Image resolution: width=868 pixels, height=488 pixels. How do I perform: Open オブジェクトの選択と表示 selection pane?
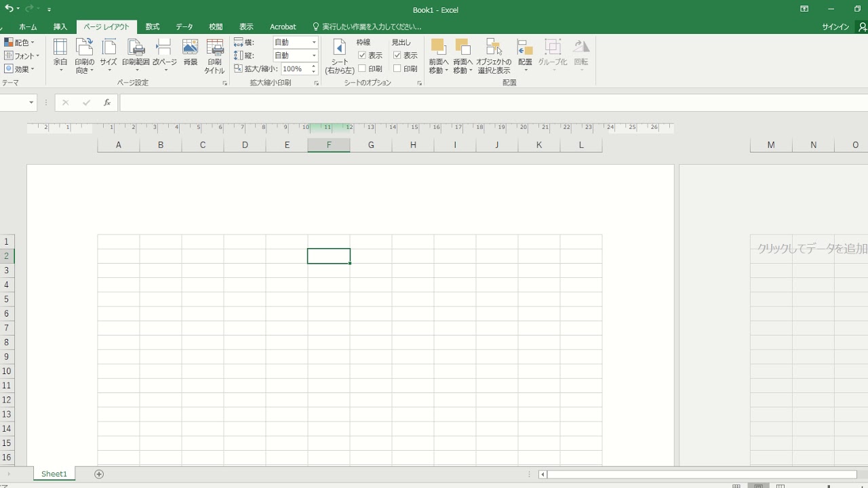[x=494, y=56]
